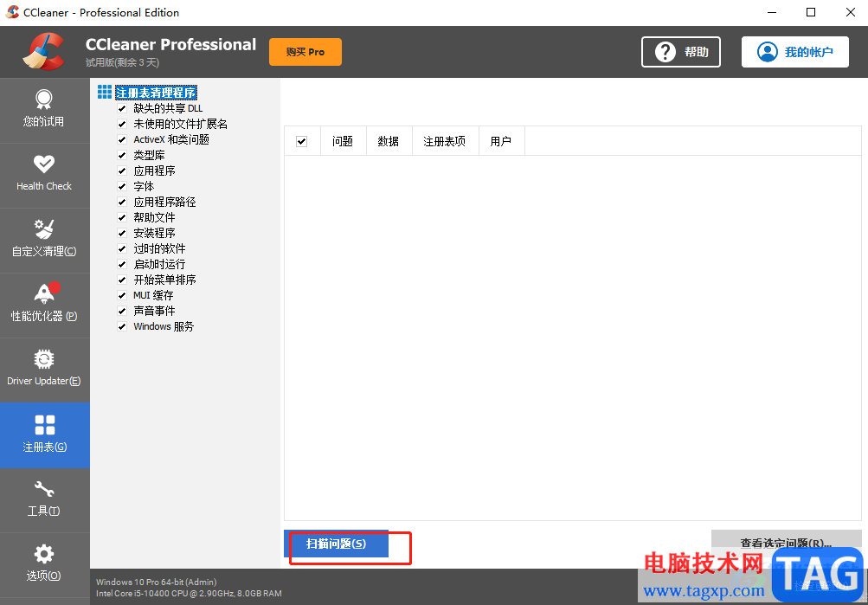Toggle 安装程序 checkbox
868x605 pixels.
click(x=122, y=233)
